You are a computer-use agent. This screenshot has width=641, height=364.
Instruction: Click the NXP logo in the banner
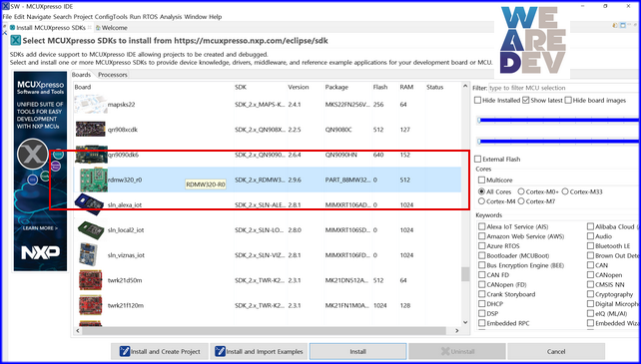[41, 253]
